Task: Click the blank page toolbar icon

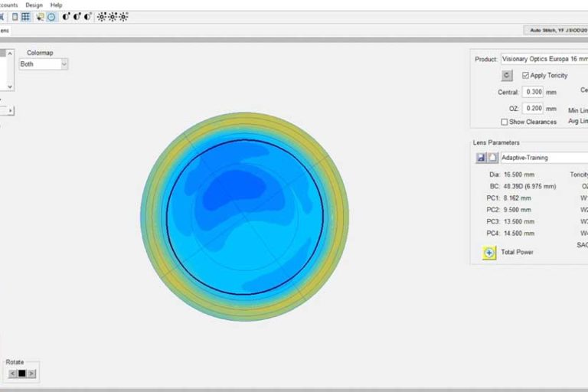Action: tap(15, 16)
